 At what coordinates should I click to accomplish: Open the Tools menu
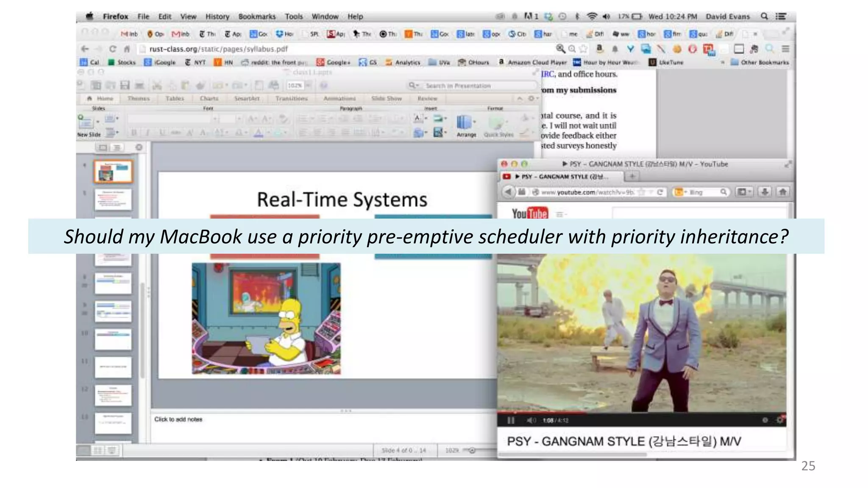pos(294,17)
